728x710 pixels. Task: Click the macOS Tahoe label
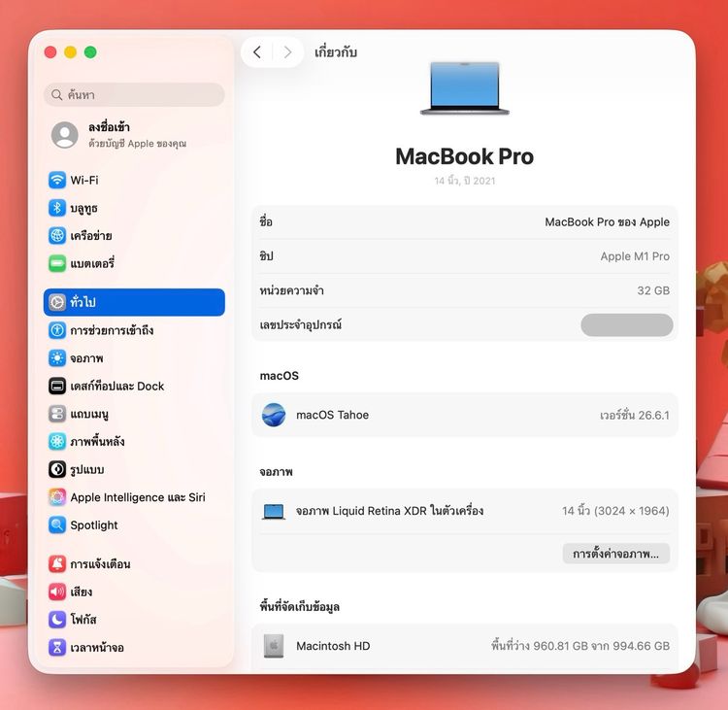click(x=332, y=415)
